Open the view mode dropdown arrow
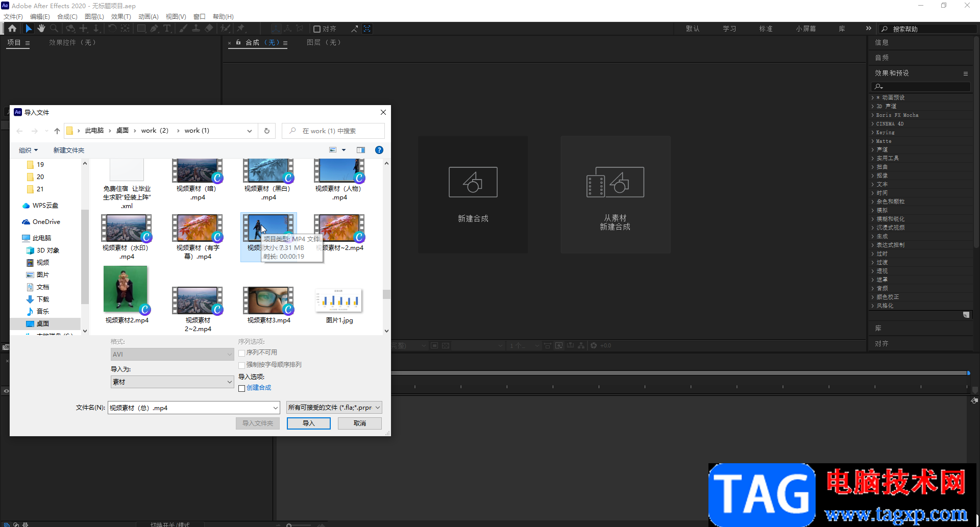The height and width of the screenshot is (527, 980). click(x=344, y=150)
